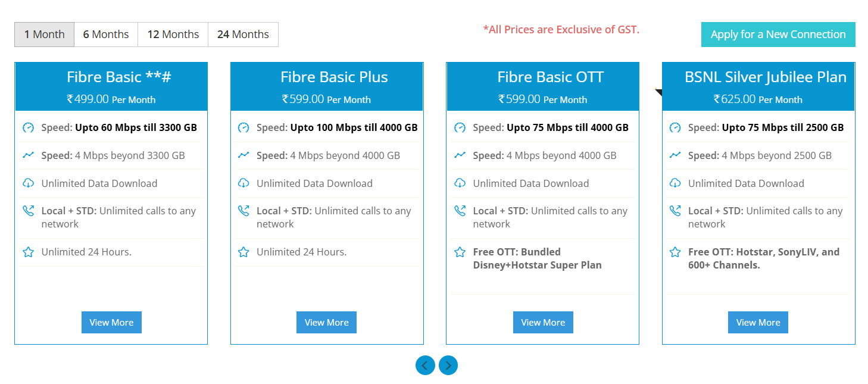The height and width of the screenshot is (384, 868).
Task: Go to previous plans with left arrow
Action: pos(424,365)
